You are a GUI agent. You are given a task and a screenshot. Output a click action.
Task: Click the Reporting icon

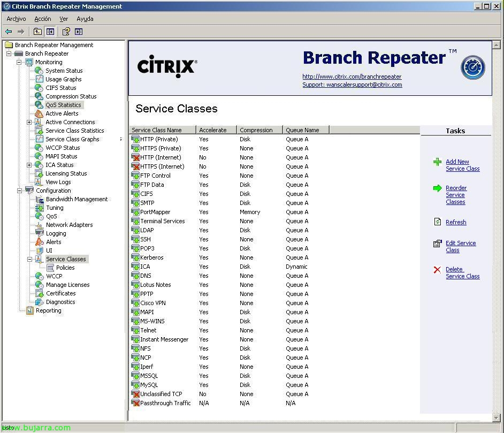[x=30, y=310]
